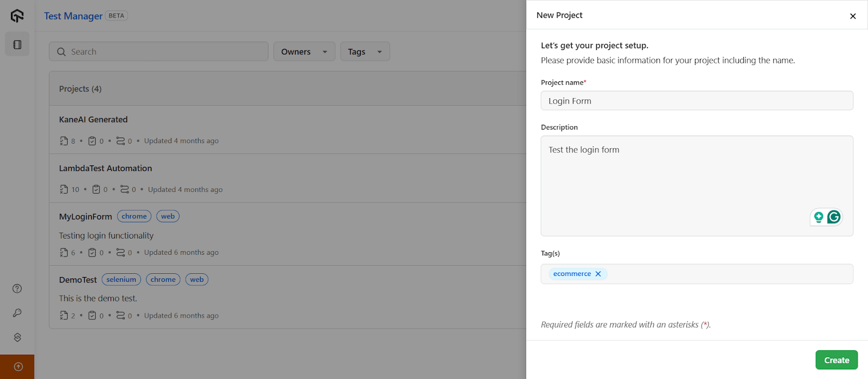Click the web tag on MyLoginForm

(x=168, y=216)
